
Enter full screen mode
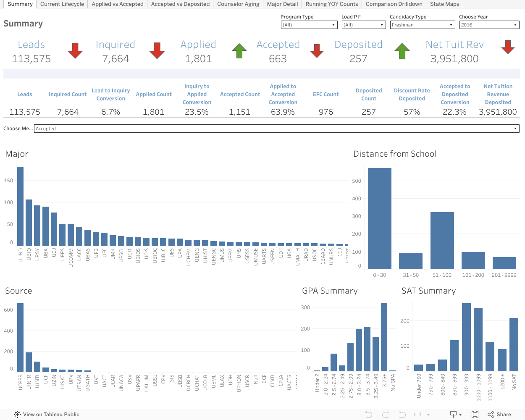[475, 415]
